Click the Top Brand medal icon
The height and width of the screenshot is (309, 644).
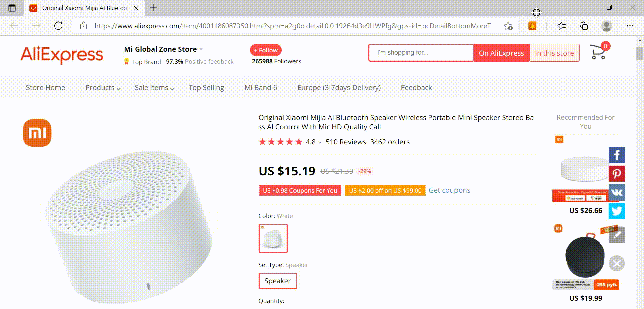pos(126,61)
